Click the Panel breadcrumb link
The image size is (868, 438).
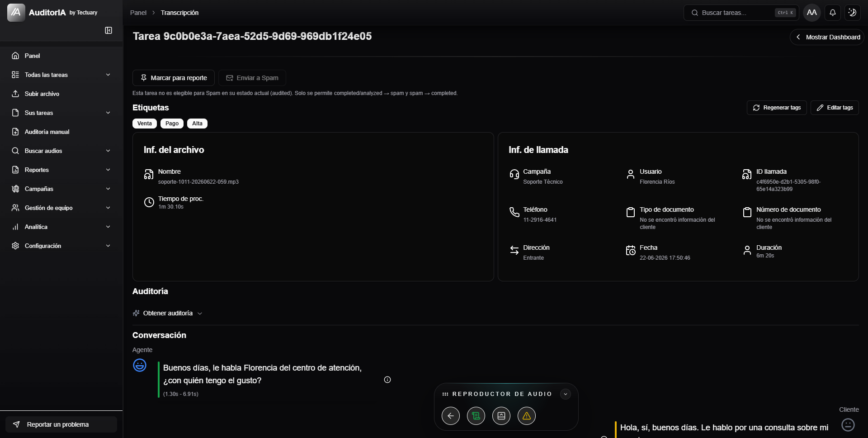tap(138, 13)
